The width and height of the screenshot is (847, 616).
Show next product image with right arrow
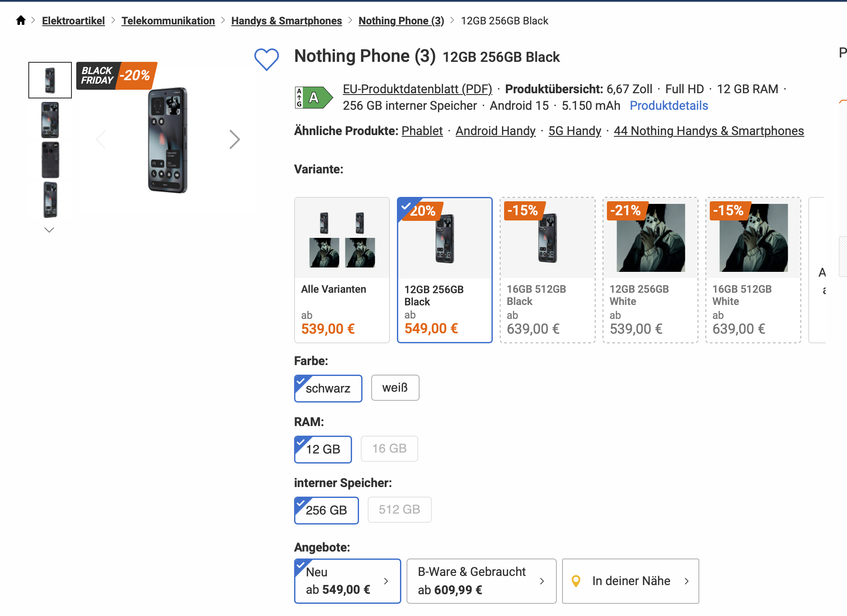click(x=235, y=140)
